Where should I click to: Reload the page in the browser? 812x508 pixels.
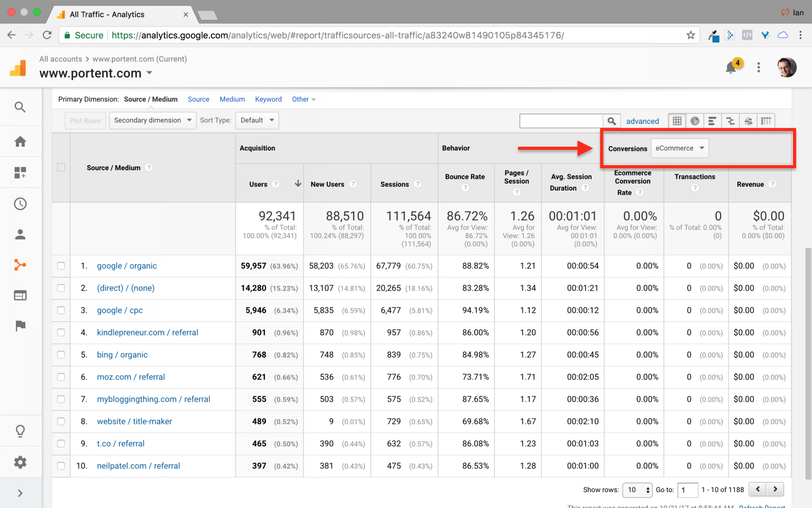point(47,35)
